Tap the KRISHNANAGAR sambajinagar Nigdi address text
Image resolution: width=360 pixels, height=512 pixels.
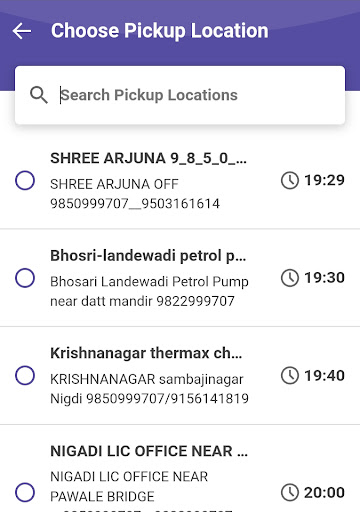tap(149, 389)
